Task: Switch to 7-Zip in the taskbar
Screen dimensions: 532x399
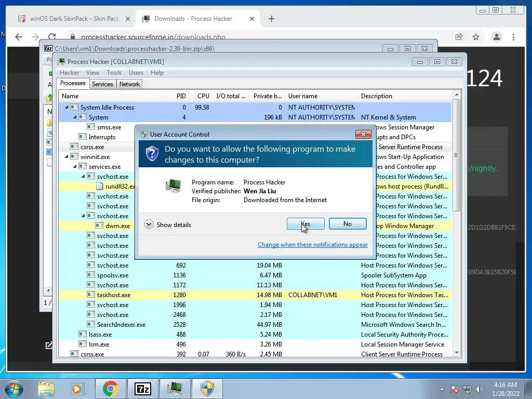Action: (x=142, y=389)
